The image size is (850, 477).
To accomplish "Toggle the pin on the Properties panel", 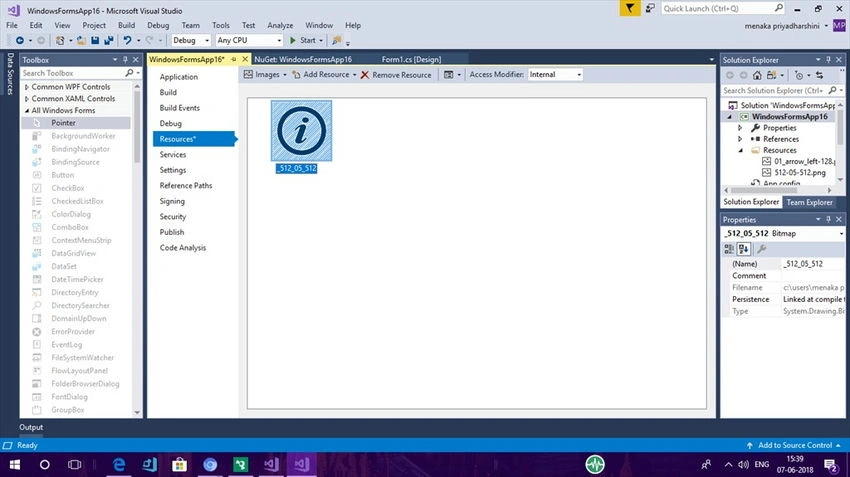I will [x=828, y=220].
